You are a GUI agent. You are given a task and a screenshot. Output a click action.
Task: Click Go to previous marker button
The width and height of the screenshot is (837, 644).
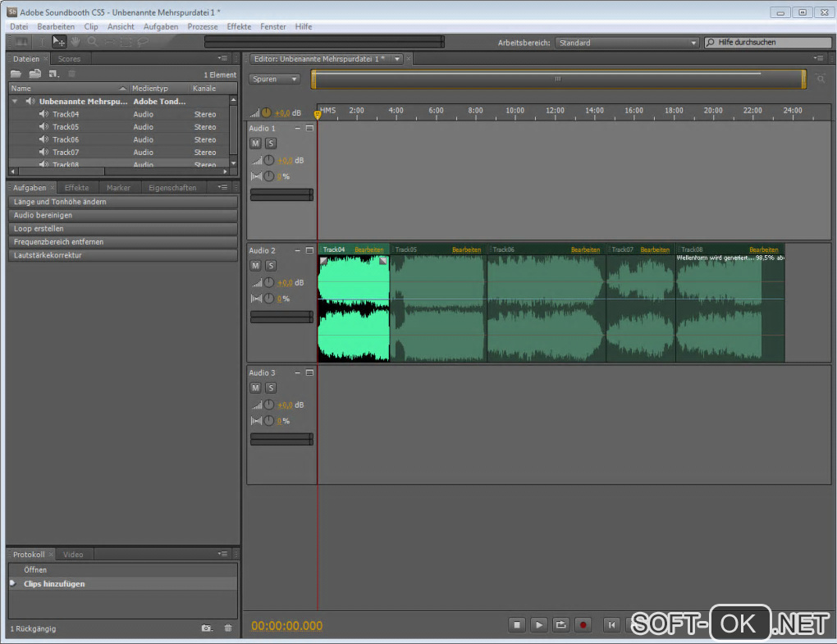611,624
